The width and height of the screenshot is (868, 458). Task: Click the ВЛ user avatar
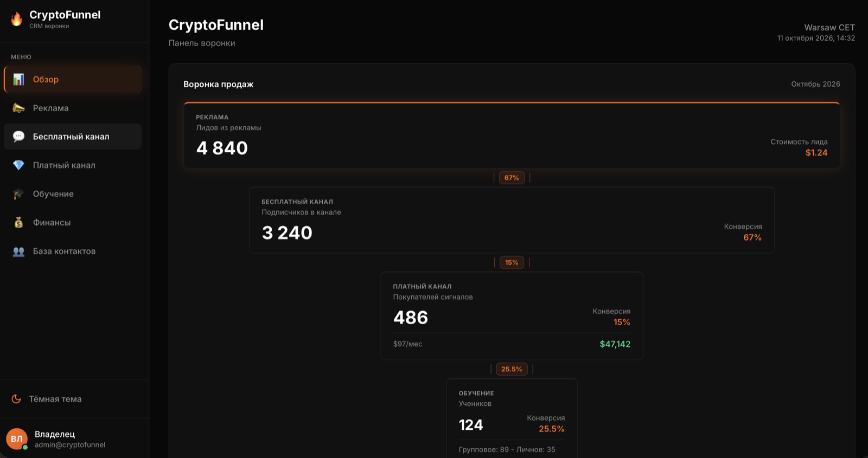pyautogui.click(x=17, y=438)
